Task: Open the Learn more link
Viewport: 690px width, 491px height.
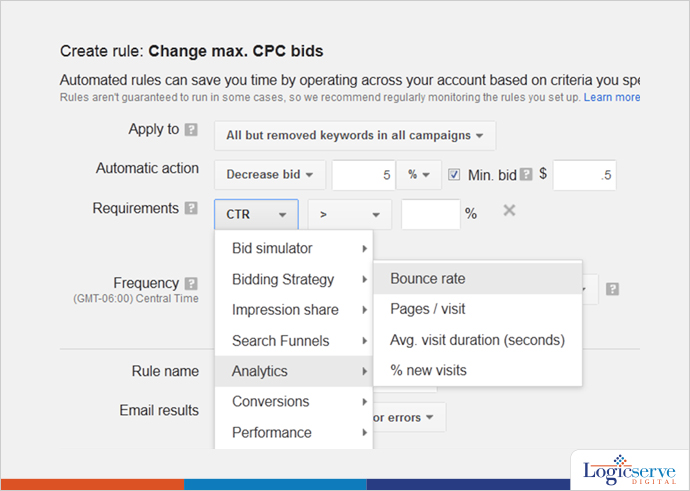Action: click(612, 97)
